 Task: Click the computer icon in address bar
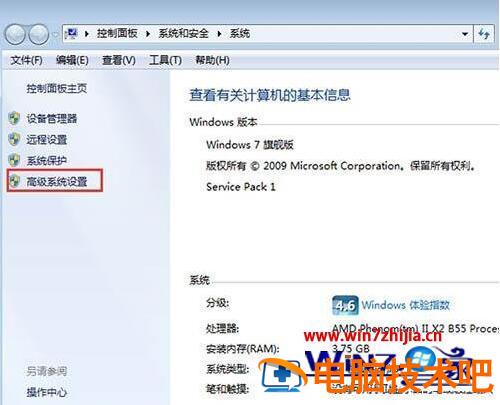pos(72,33)
